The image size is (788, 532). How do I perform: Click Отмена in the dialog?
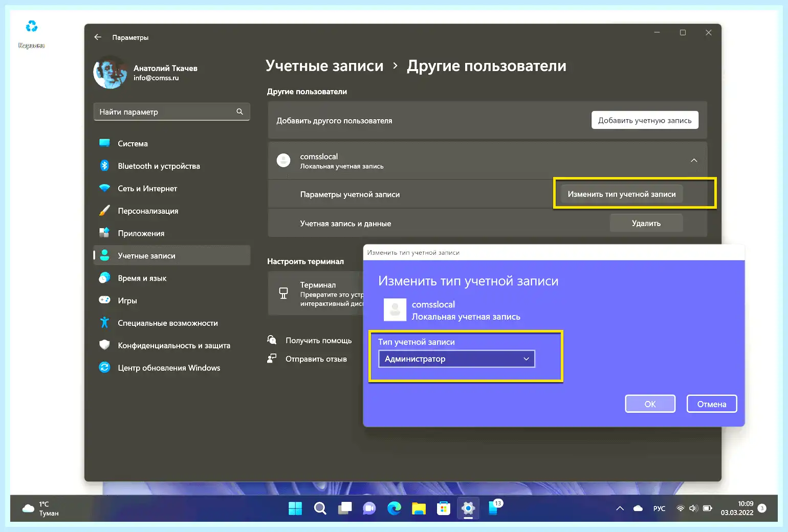[712, 404]
